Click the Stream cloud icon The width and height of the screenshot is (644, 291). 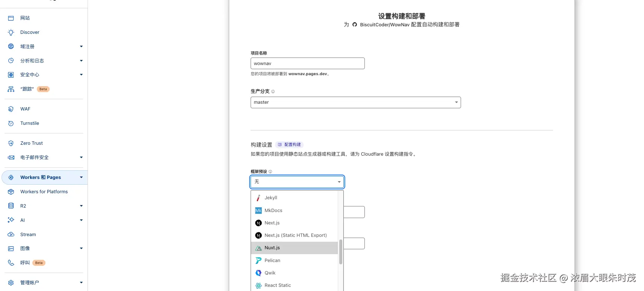coord(11,235)
